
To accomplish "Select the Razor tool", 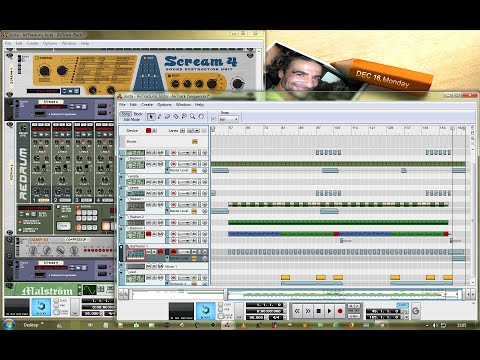I will coord(176,116).
